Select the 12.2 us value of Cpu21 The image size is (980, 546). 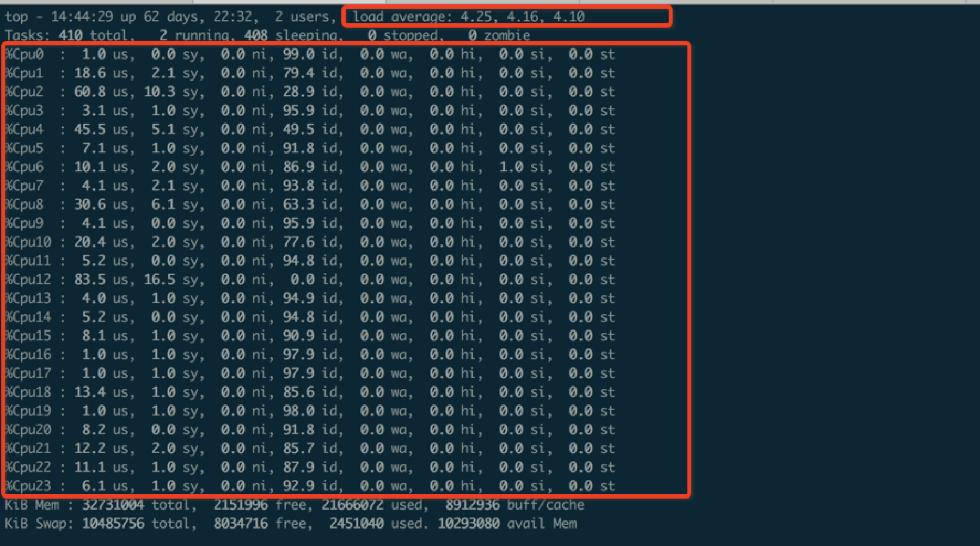point(90,449)
